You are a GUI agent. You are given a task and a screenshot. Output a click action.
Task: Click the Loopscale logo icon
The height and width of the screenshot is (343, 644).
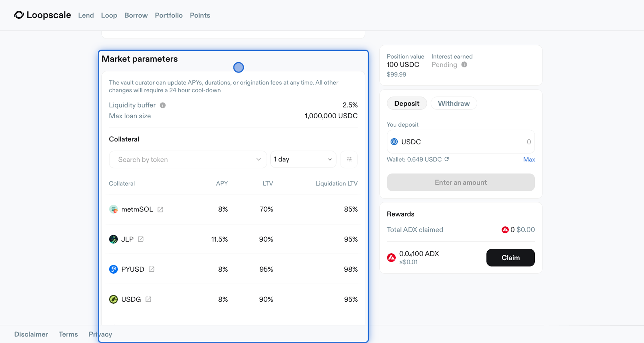pyautogui.click(x=19, y=15)
